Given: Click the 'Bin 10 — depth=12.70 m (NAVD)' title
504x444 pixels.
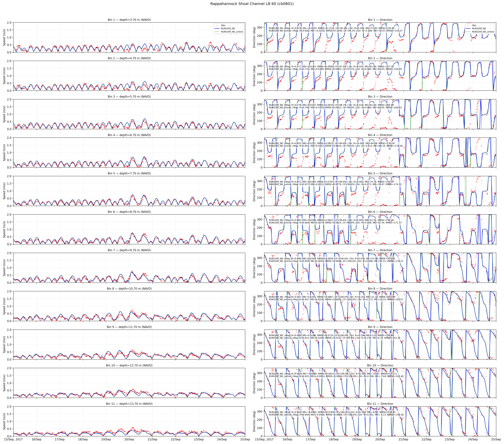Looking at the screenshot, I should 129,365.
